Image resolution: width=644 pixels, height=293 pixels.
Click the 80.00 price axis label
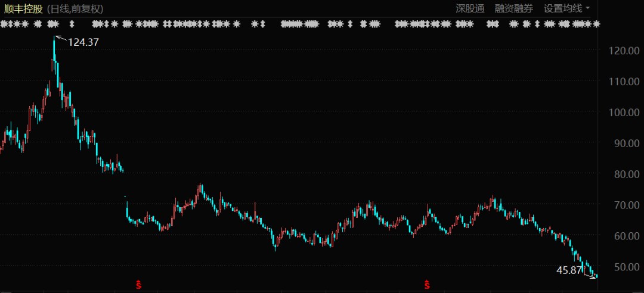pos(625,174)
